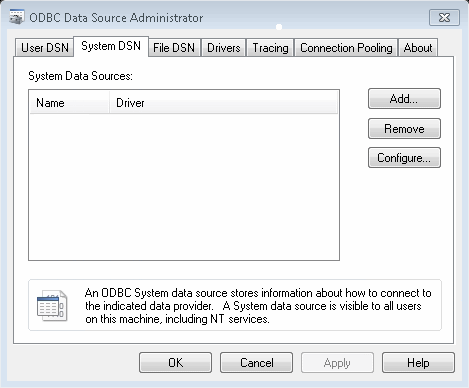This screenshot has height=388, width=469.
Task: Click the Add... button
Action: pos(404,99)
